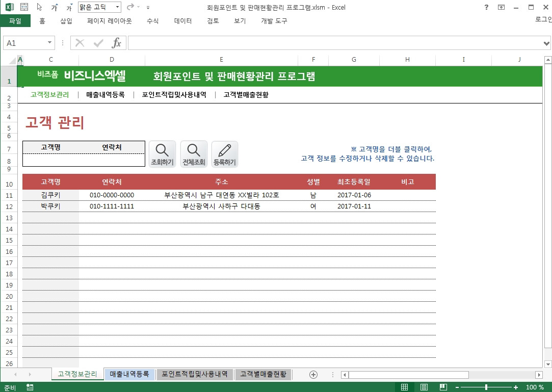552x392 pixels.
Task: Click the 조회하기 search button
Action: (162, 154)
